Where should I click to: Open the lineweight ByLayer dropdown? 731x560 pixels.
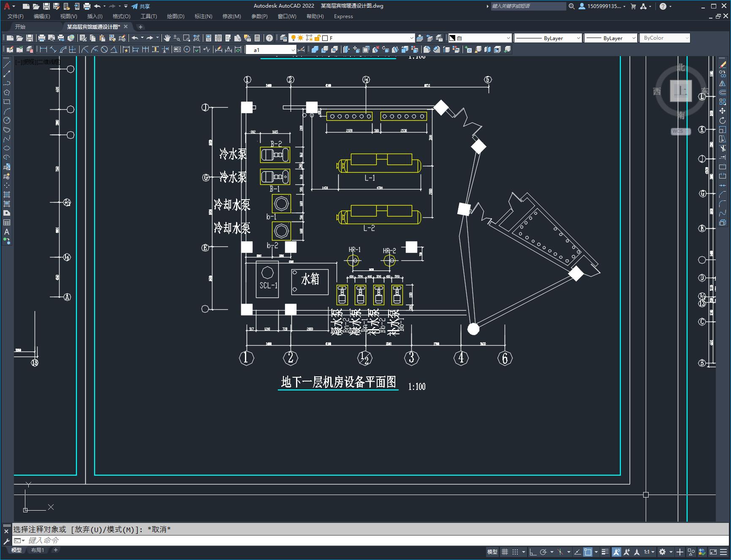click(x=611, y=38)
